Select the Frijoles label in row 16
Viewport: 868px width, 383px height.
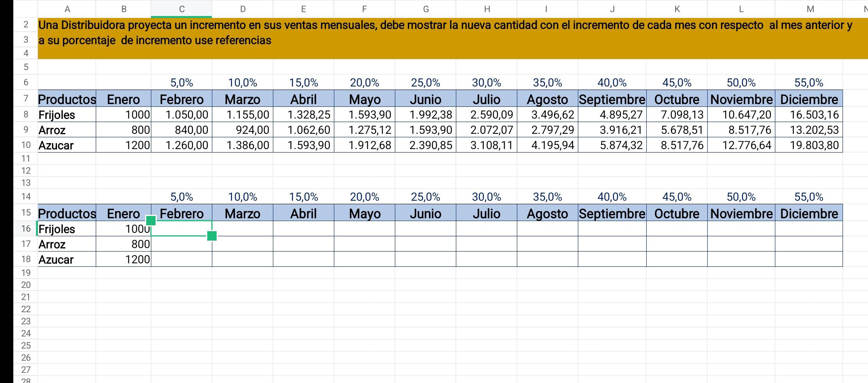click(x=67, y=228)
